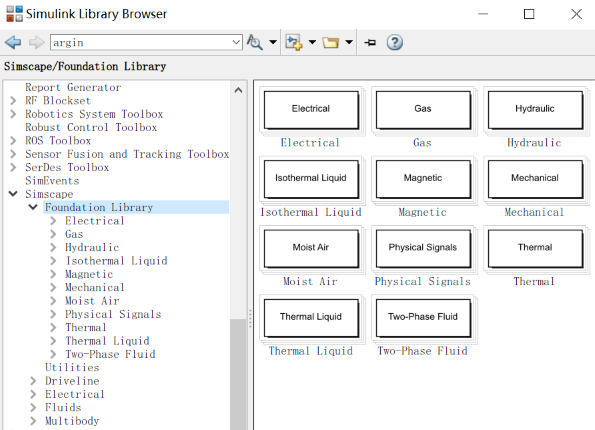Expand the Multibody tree node
This screenshot has width=595, height=430.
(x=33, y=421)
